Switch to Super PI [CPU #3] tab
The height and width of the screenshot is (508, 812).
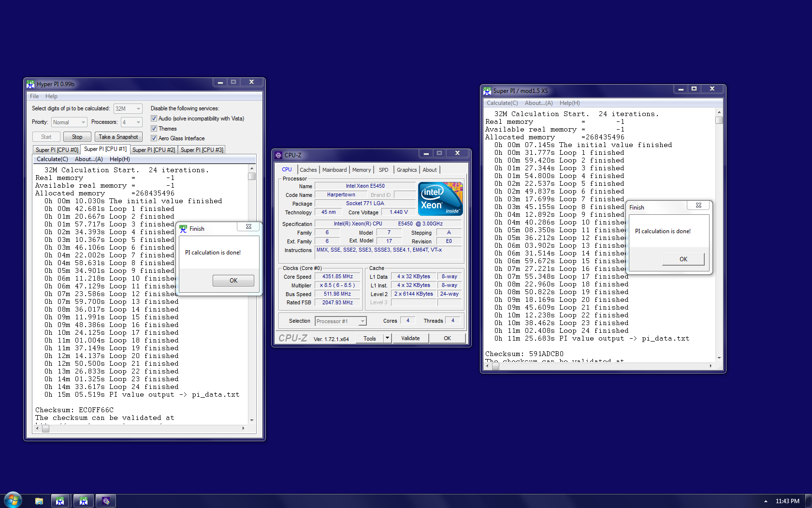pyautogui.click(x=202, y=150)
